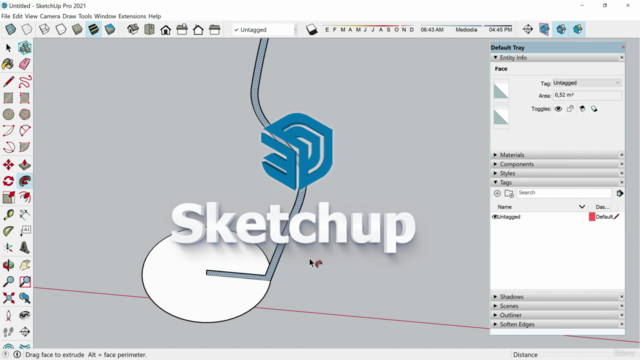Pick the Tape Measure tool

click(x=8, y=215)
